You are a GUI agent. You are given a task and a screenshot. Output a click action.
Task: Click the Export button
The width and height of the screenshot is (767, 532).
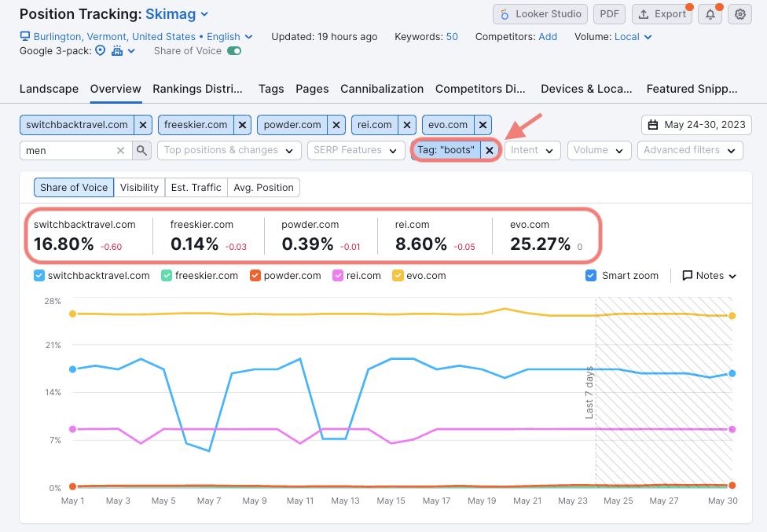click(x=662, y=14)
